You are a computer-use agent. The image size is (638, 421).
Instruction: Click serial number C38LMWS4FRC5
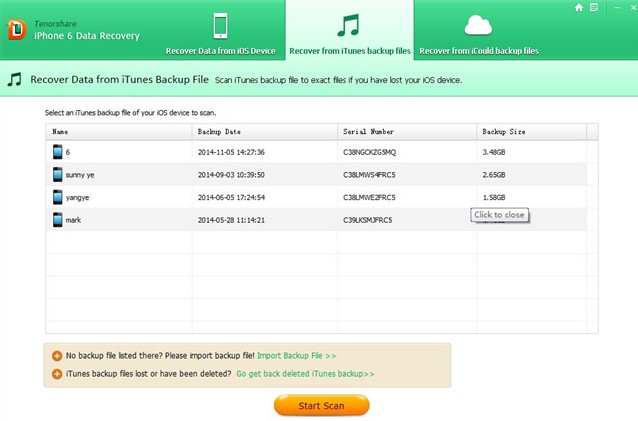[x=369, y=175]
